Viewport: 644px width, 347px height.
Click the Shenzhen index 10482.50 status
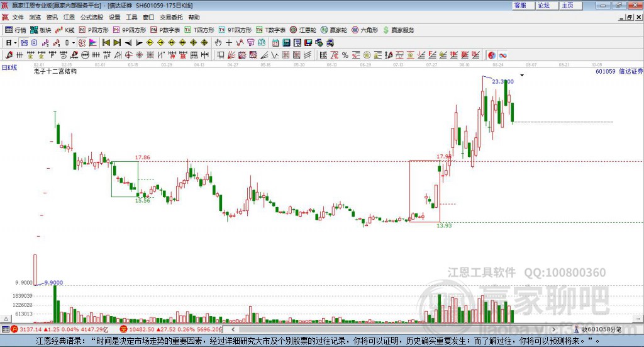coord(171,329)
